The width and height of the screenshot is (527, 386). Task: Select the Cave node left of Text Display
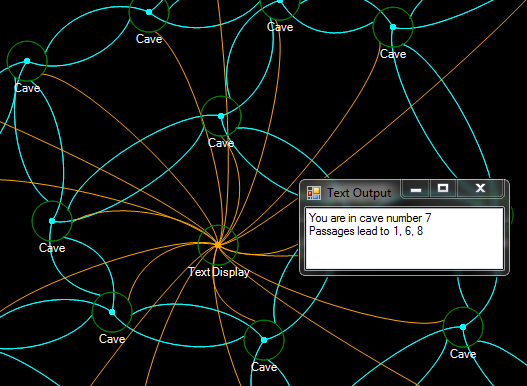52,221
